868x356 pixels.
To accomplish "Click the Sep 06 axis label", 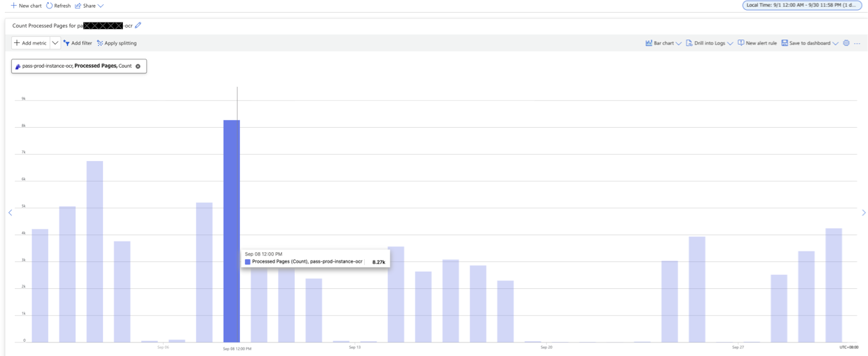I will [163, 347].
